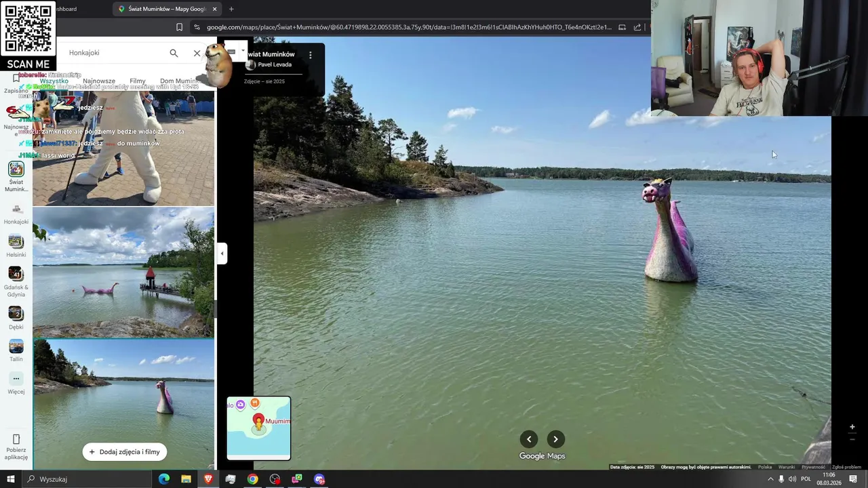This screenshot has width=868, height=488.
Task: Zoom in on the photo with plus
Action: click(852, 427)
